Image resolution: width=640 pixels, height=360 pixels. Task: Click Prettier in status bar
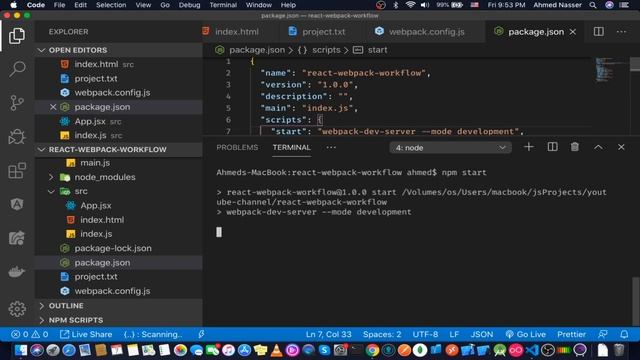571,334
